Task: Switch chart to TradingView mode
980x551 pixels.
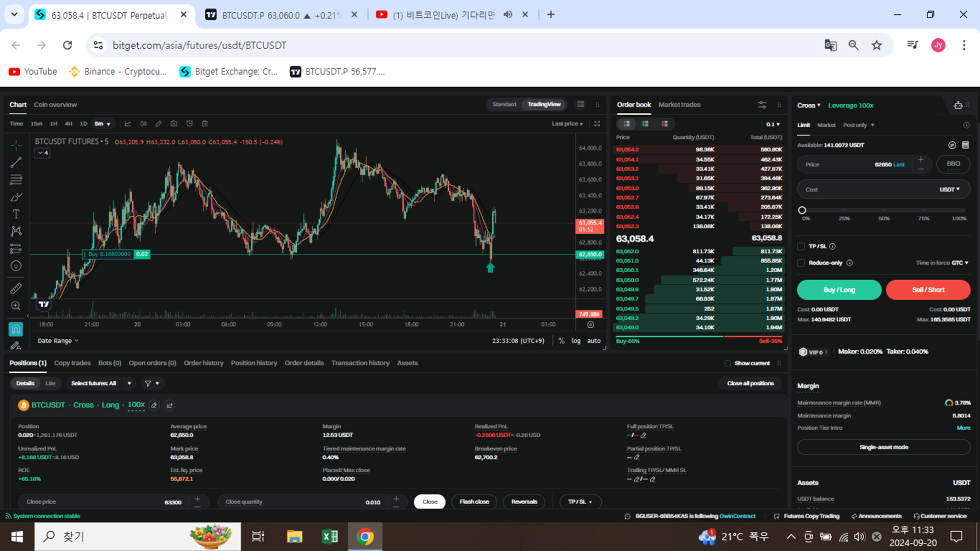Action: pyautogui.click(x=544, y=104)
